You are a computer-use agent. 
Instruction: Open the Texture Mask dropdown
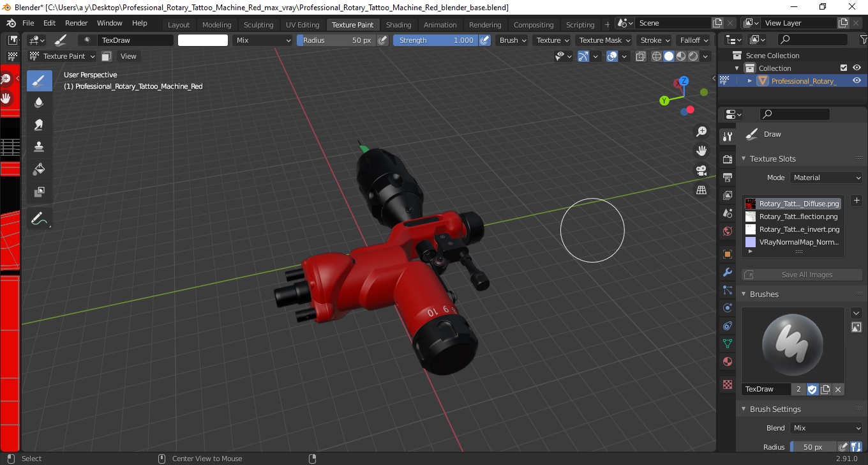[x=604, y=40]
